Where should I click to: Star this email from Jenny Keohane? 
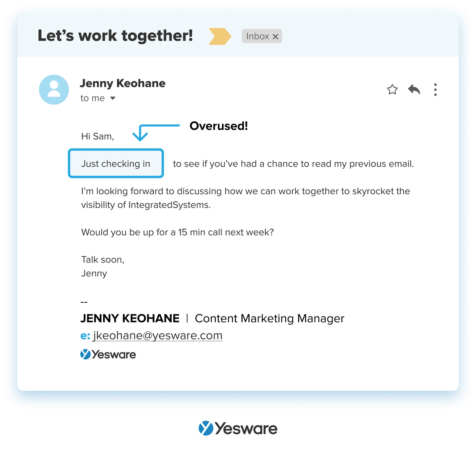click(392, 90)
